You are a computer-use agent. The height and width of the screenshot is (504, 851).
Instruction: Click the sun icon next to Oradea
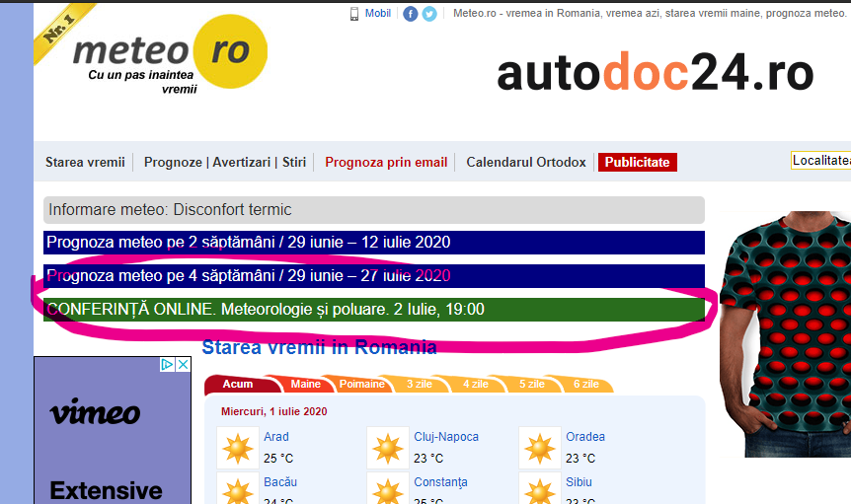coord(539,448)
